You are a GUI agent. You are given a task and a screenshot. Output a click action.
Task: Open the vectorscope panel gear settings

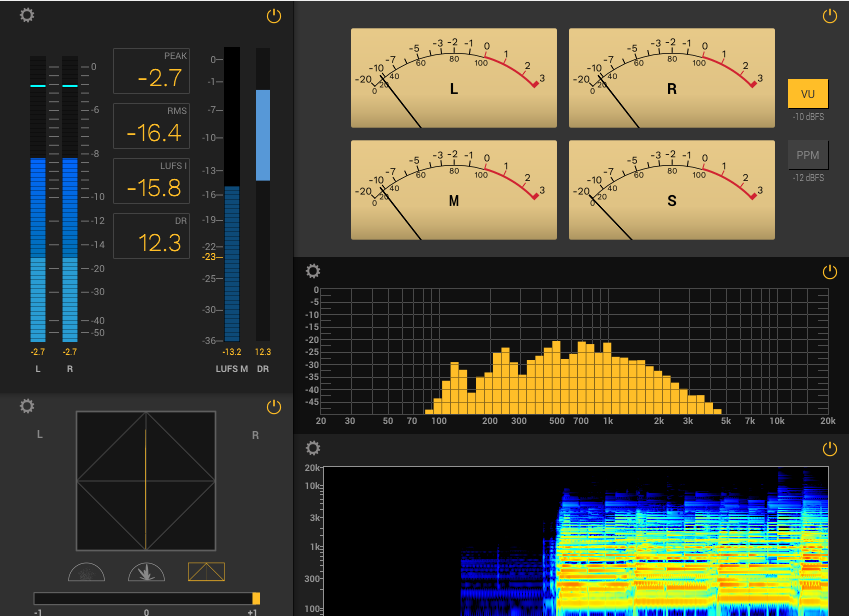27,406
